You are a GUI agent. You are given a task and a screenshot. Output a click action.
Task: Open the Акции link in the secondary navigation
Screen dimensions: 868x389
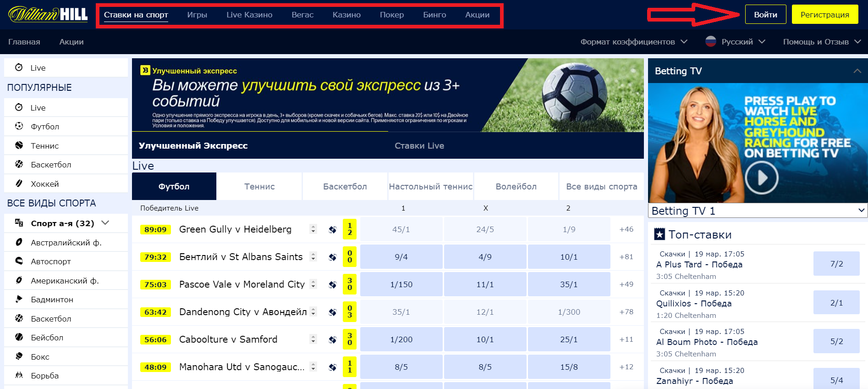coord(71,42)
